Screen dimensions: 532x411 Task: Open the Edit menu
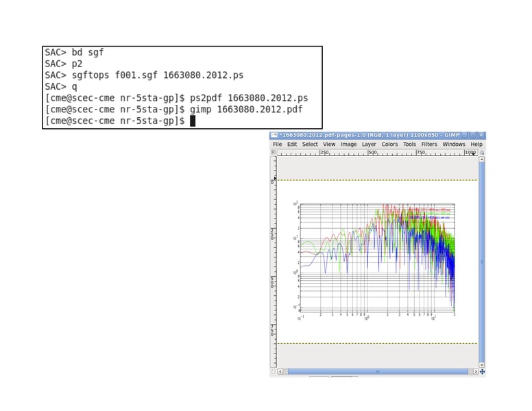[x=292, y=145]
